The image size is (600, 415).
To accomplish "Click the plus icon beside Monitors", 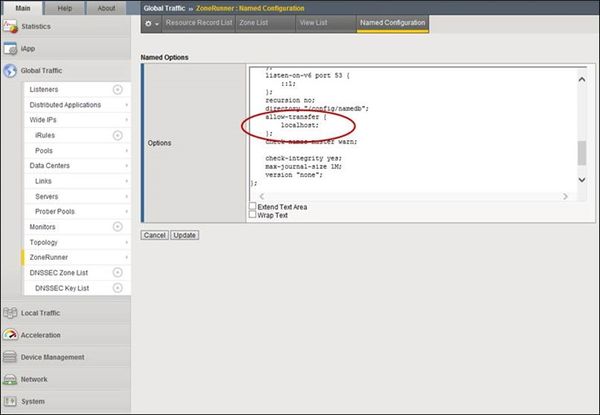I will point(117,227).
